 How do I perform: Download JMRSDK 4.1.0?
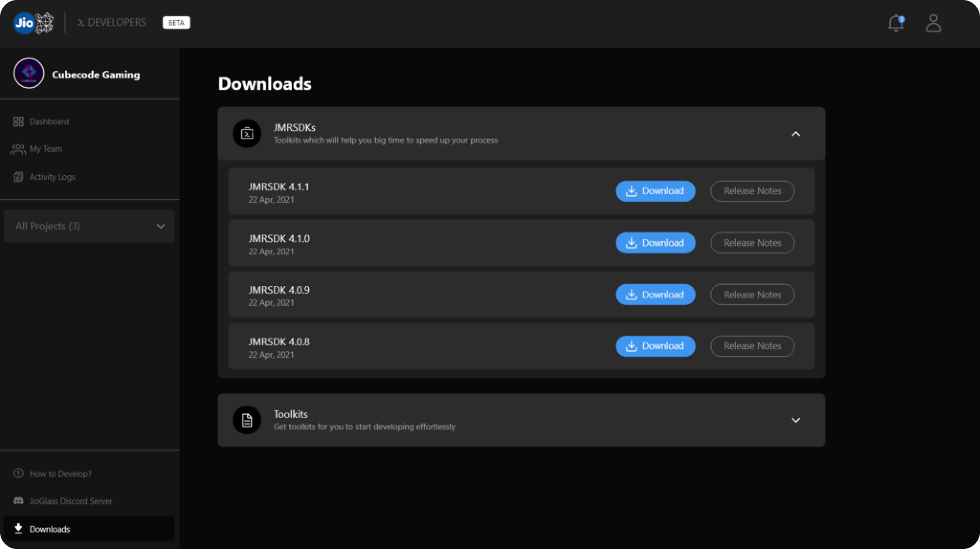click(x=655, y=243)
